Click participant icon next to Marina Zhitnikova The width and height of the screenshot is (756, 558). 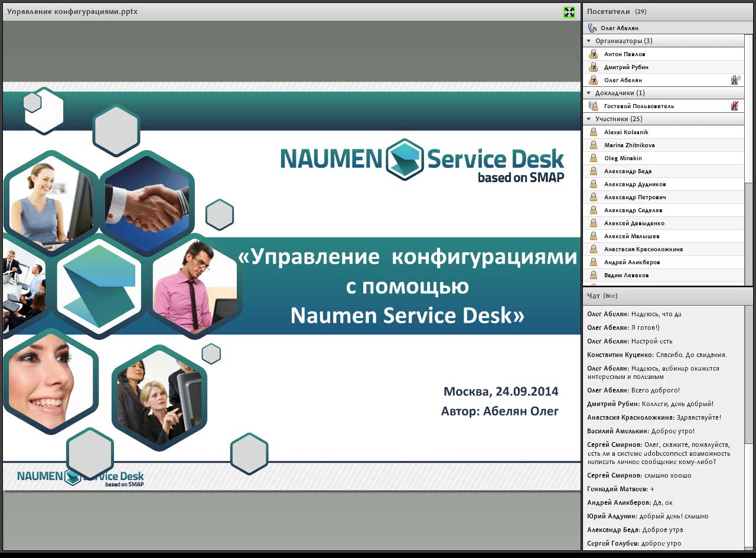pyautogui.click(x=594, y=145)
